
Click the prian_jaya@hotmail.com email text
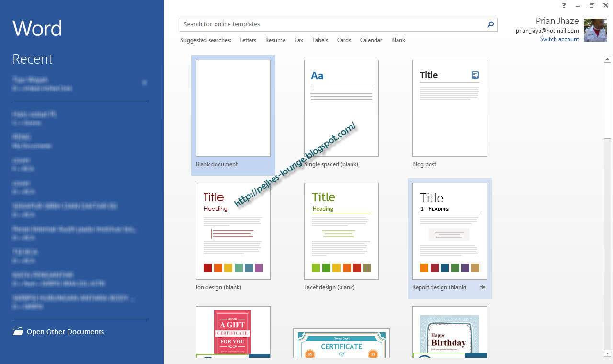click(547, 31)
